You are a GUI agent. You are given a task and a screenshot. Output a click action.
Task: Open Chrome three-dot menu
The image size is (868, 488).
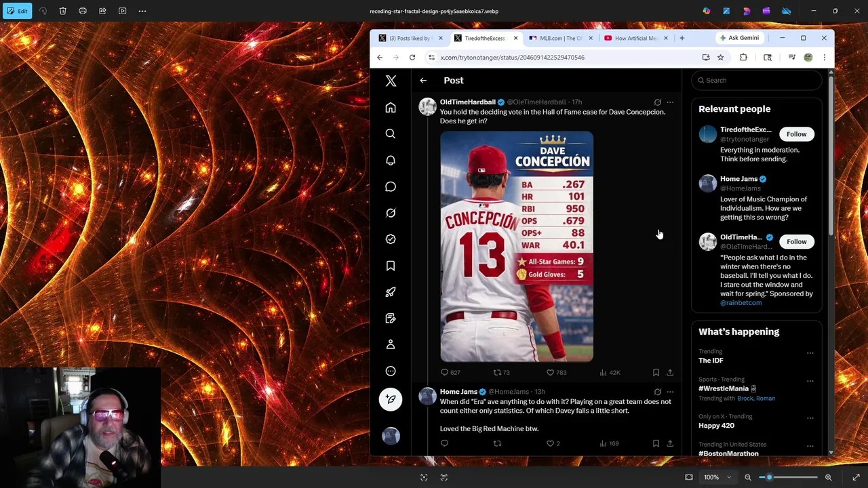(x=825, y=58)
